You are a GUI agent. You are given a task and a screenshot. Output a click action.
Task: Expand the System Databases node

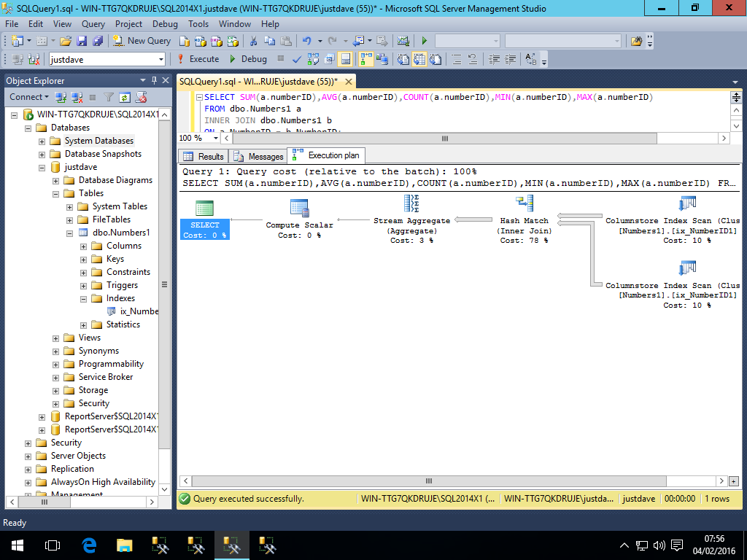[x=42, y=141]
